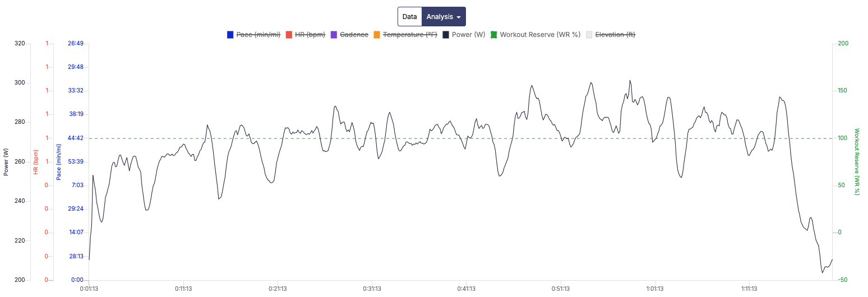Switch to the Data view

coord(409,17)
